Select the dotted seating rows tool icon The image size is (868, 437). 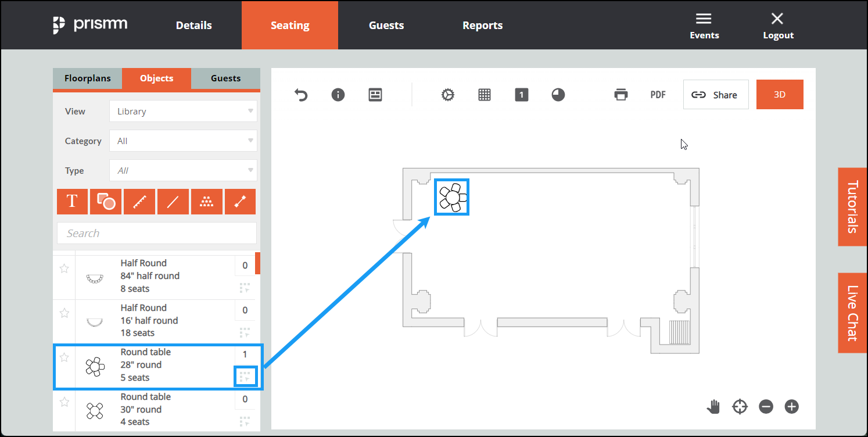[207, 202]
